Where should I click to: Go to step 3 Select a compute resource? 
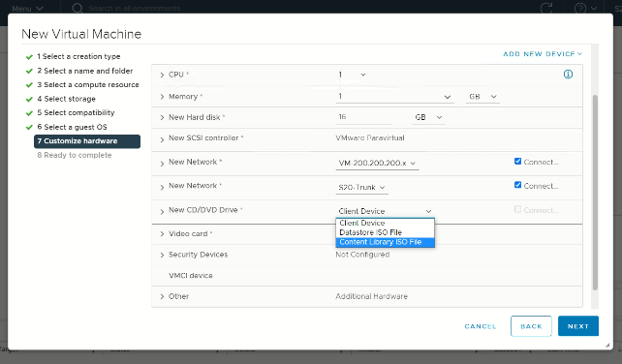click(x=88, y=84)
